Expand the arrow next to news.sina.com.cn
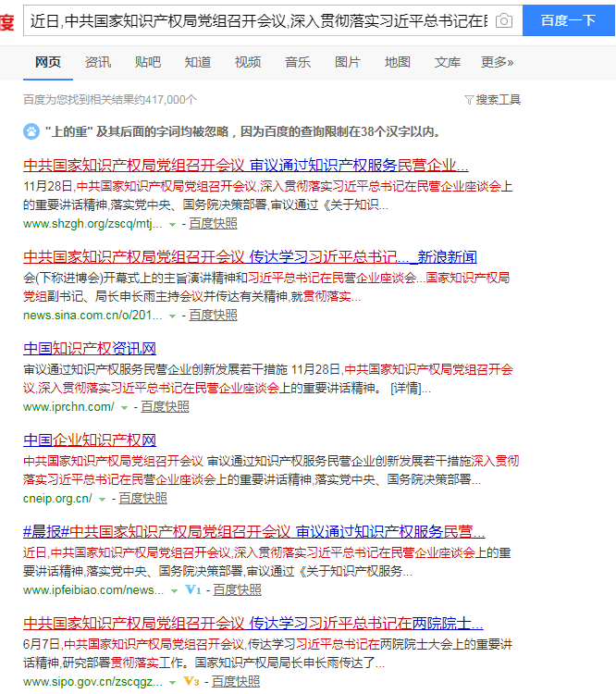 pos(172,316)
